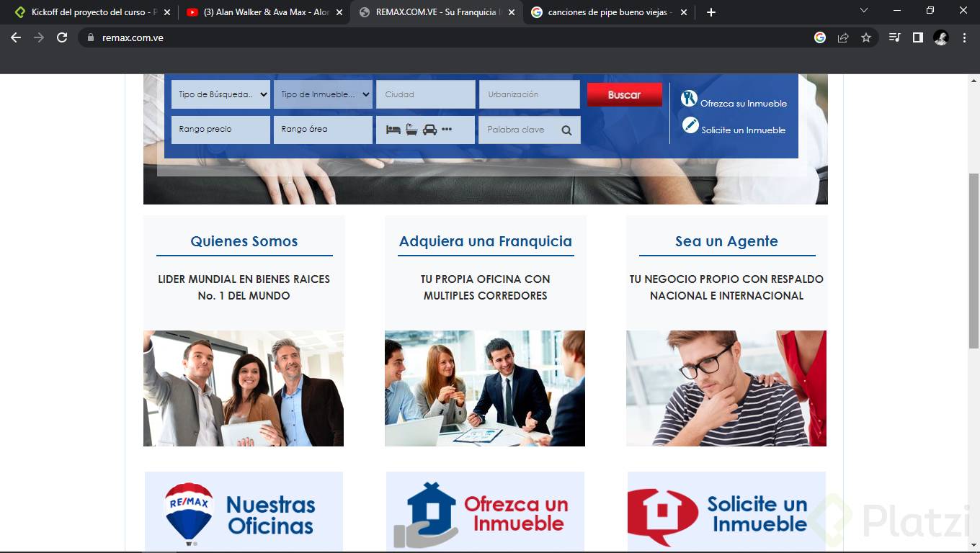The width and height of the screenshot is (980, 553).
Task: Switch to Alan Walker & Ava Max tab
Action: point(264,12)
